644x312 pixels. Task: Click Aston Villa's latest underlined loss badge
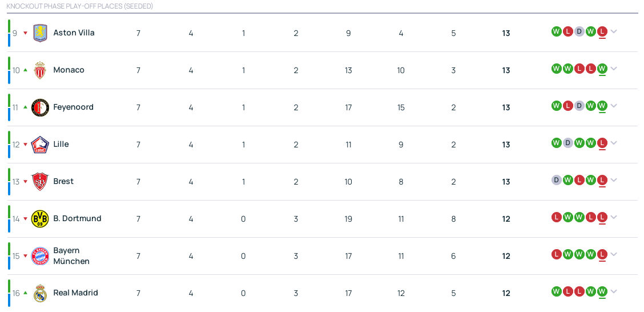[x=602, y=31]
